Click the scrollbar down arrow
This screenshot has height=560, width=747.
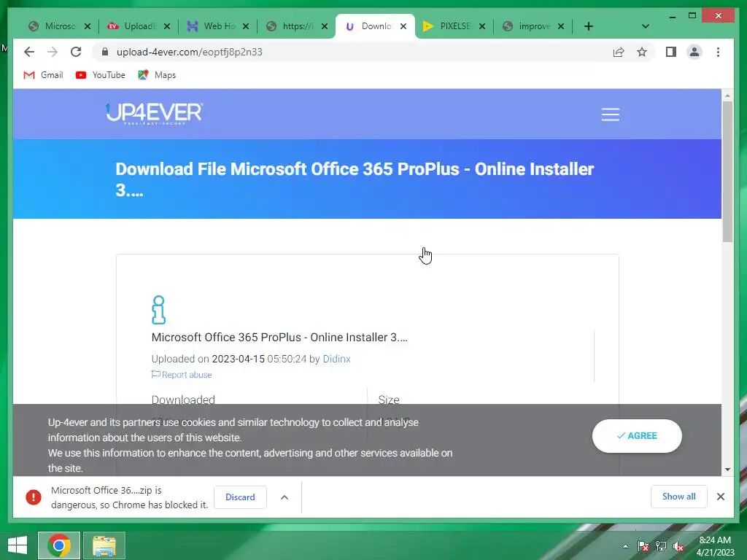click(x=727, y=470)
